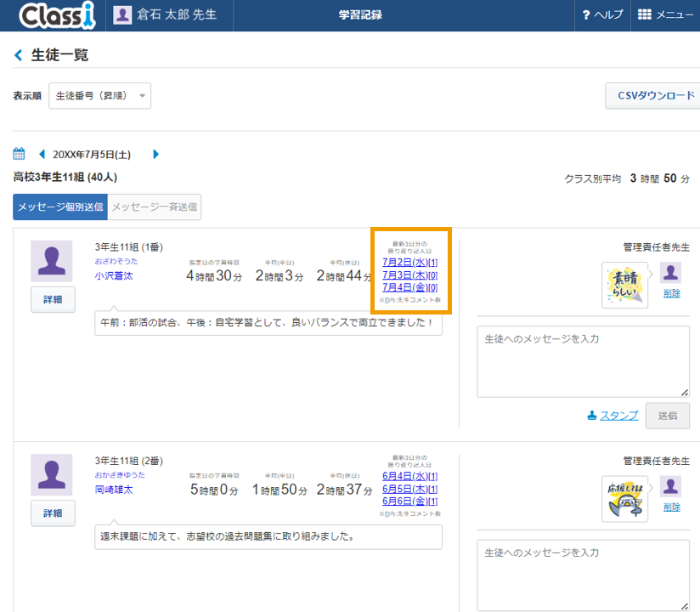Open the teacher profile avatar icon
The height and width of the screenshot is (612, 700).
[122, 14]
